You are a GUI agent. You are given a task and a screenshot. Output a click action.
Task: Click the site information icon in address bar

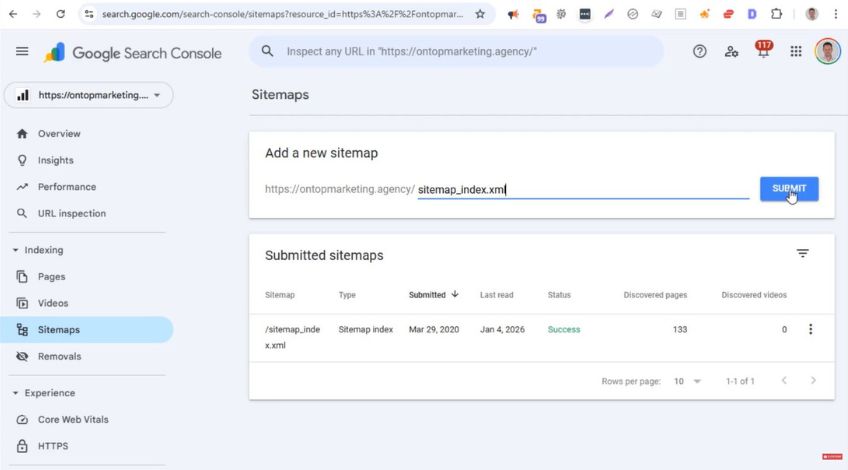pos(89,14)
